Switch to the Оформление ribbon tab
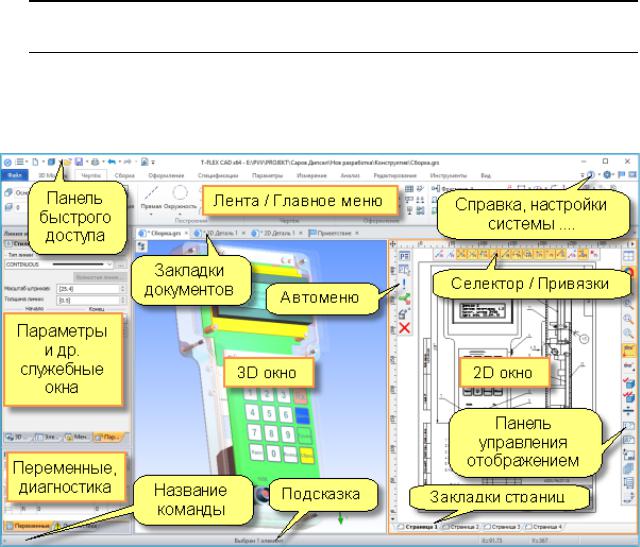Image resolution: width=640 pixels, height=547 pixels. tap(166, 176)
